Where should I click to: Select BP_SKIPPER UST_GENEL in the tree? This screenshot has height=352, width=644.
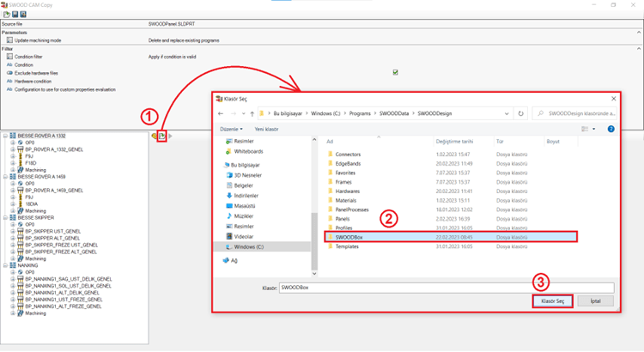(x=53, y=231)
